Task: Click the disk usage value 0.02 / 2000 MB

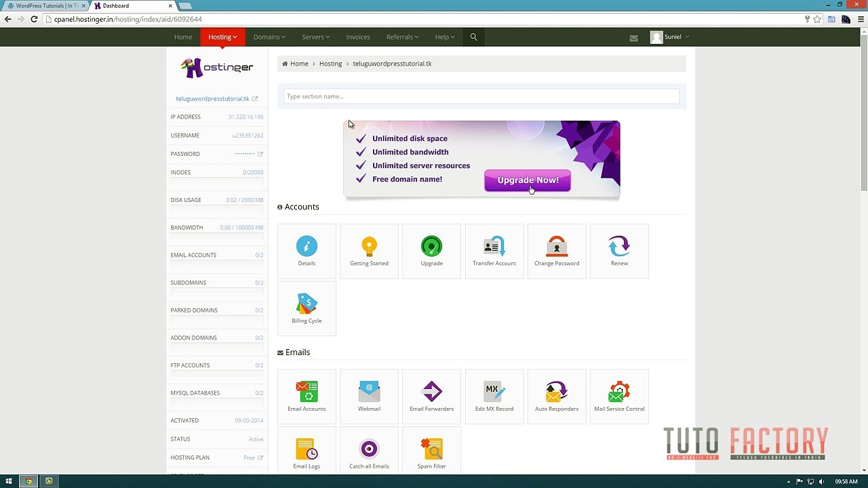Action: click(245, 200)
